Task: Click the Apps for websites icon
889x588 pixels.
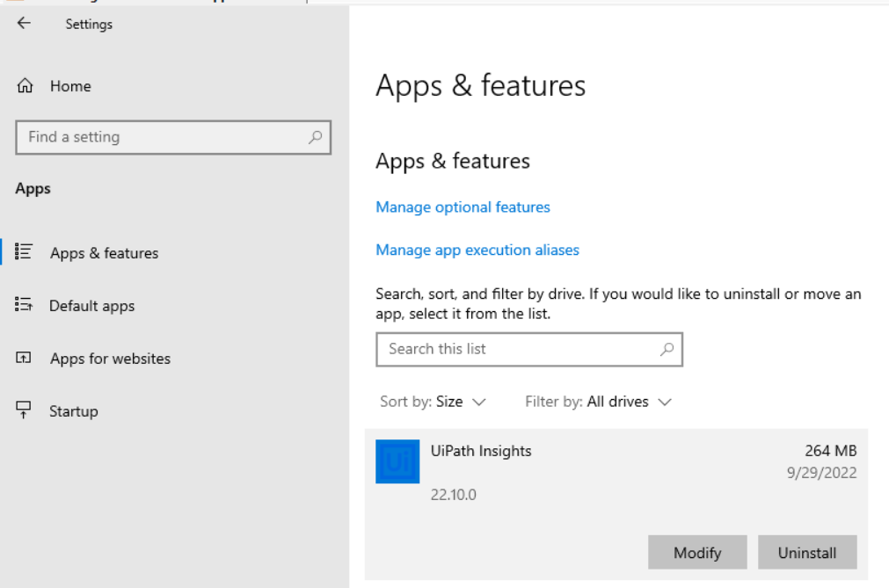Action: [x=24, y=358]
